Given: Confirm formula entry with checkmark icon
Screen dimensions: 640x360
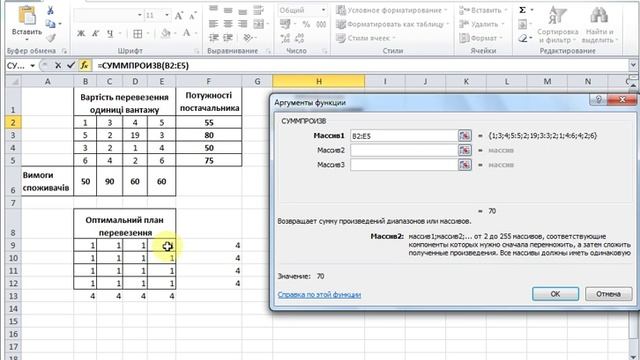Looking at the screenshot, I should point(71,65).
